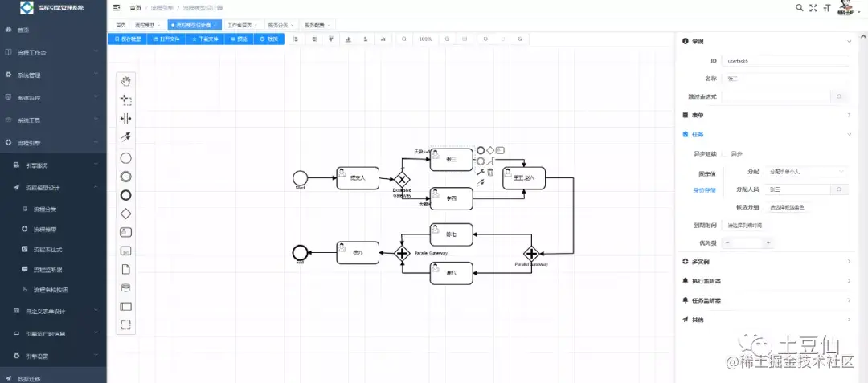
Task: Select the 固定值 option
Action: [707, 173]
